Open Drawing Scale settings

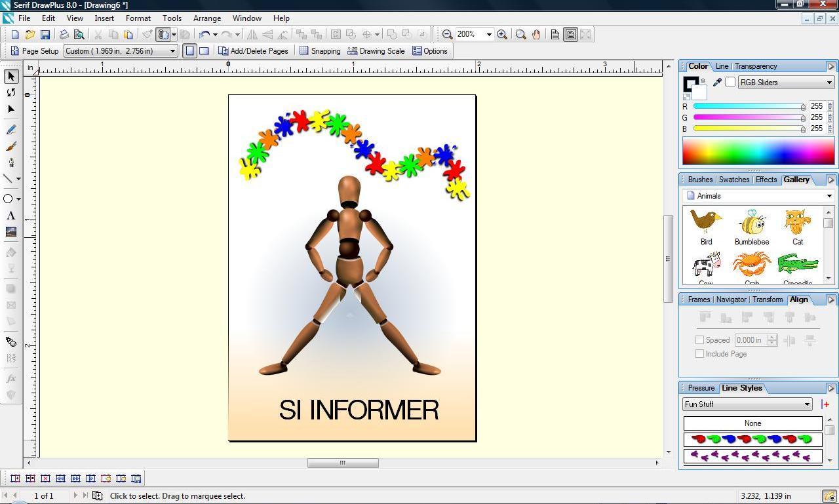376,50
